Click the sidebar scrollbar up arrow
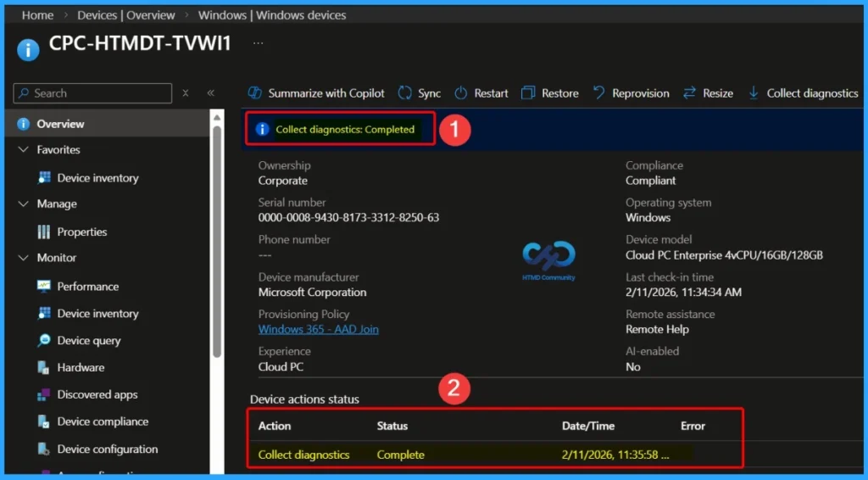 (217, 117)
